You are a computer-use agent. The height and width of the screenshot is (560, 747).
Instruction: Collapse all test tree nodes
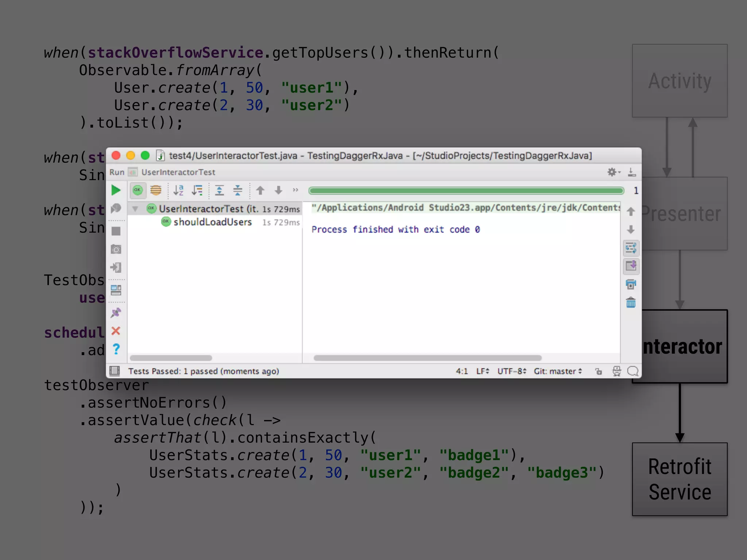pos(238,190)
